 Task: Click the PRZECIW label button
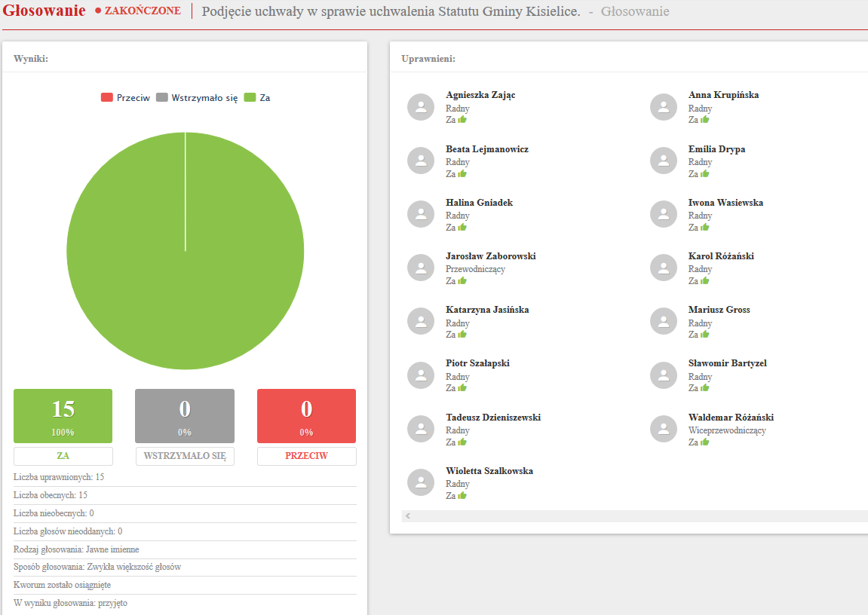tap(306, 456)
